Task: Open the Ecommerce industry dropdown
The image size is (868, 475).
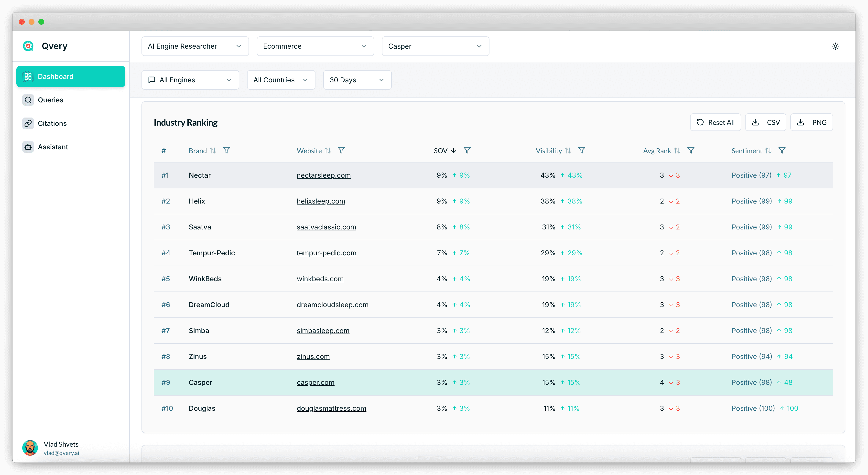Action: click(x=315, y=46)
